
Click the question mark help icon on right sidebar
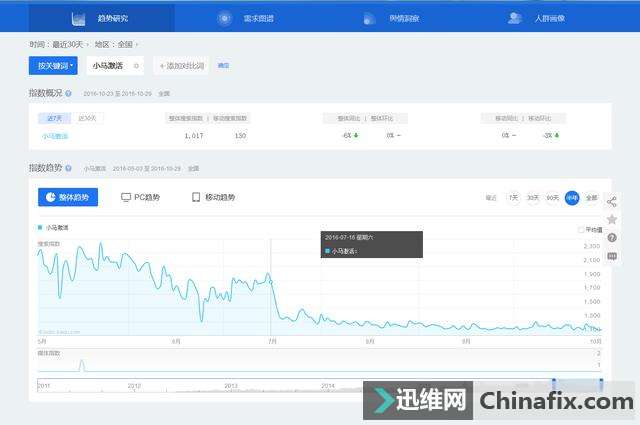(611, 238)
